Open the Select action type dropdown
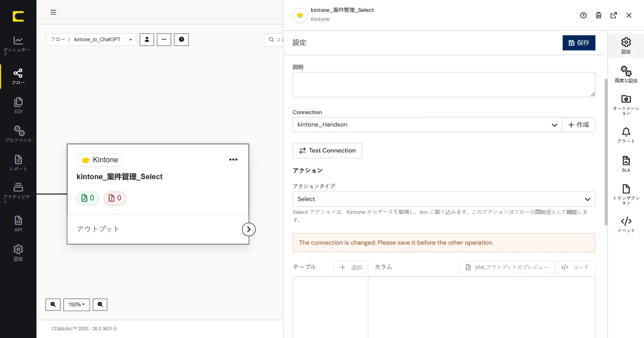The image size is (644, 338). coord(444,199)
